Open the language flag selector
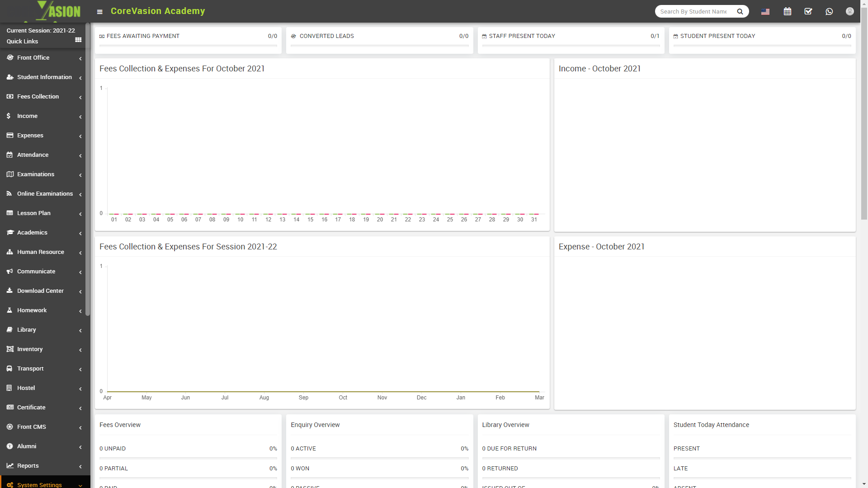Screen dimensions: 868x488 (765, 12)
